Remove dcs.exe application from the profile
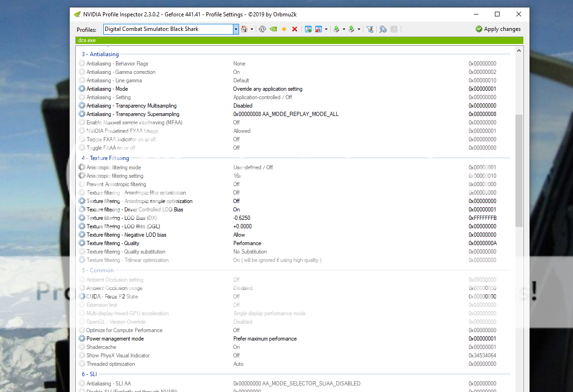573x392 pixels. pos(318,29)
